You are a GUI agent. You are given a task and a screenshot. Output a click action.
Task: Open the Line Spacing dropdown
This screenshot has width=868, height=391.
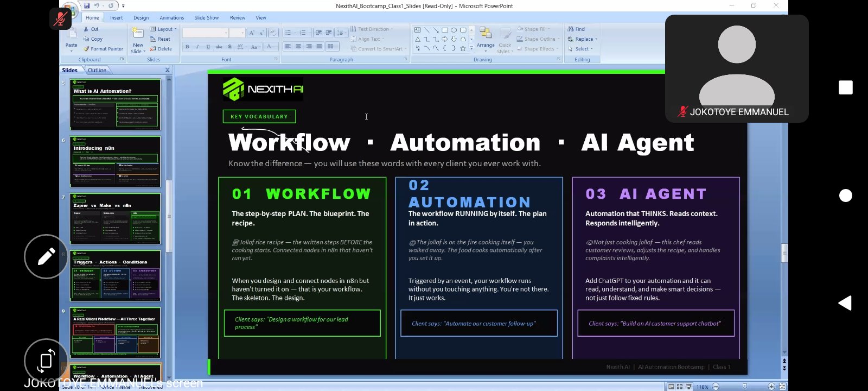point(341,33)
